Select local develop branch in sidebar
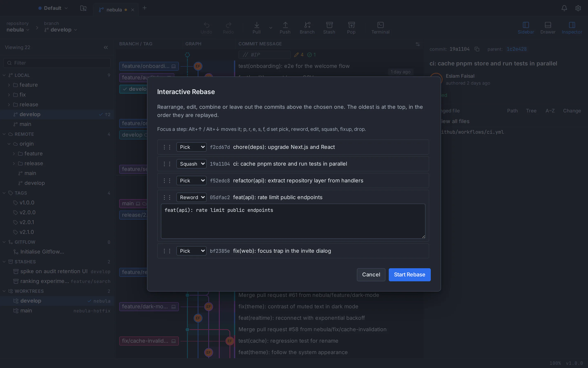The image size is (588, 368). coord(57,114)
